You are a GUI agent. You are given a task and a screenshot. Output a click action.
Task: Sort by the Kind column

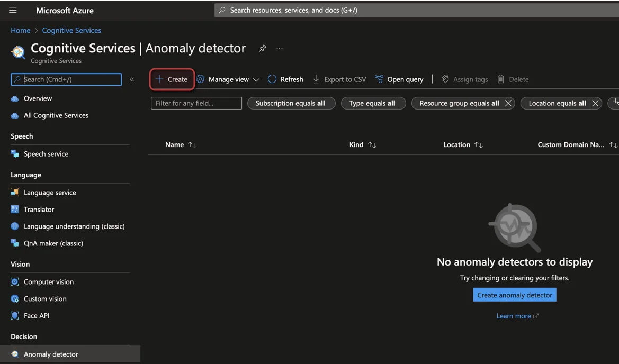pos(363,145)
